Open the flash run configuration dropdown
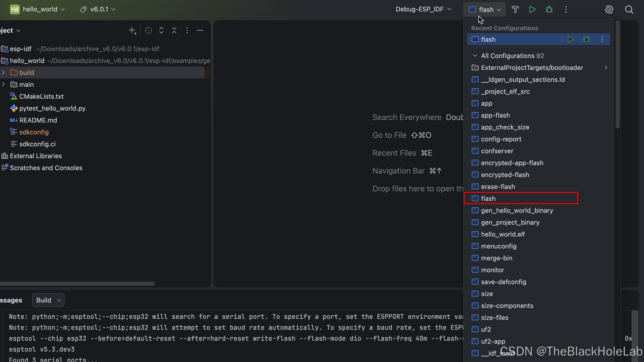The height and width of the screenshot is (362, 644). (x=485, y=9)
